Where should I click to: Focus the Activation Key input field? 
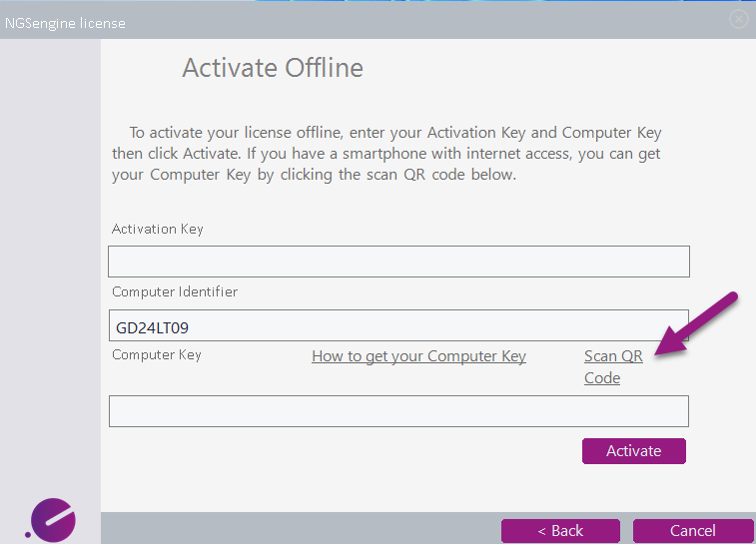click(398, 262)
